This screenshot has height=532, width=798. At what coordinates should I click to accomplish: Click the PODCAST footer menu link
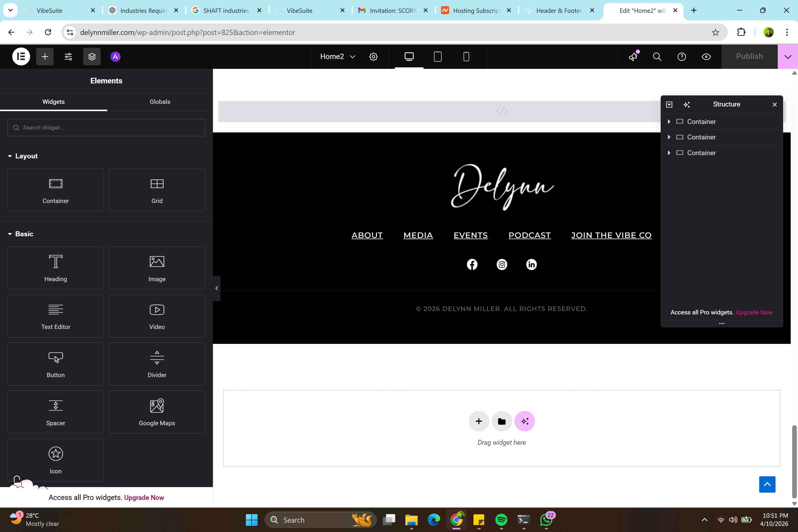pyautogui.click(x=530, y=235)
